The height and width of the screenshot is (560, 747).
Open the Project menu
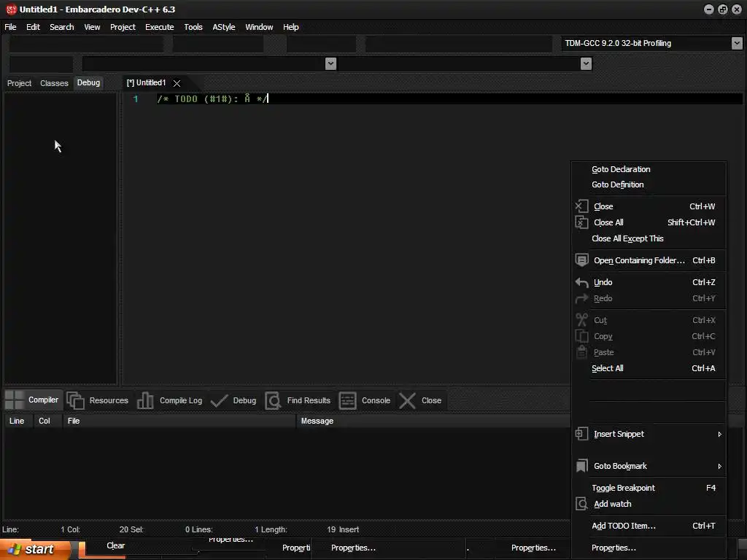pyautogui.click(x=123, y=27)
